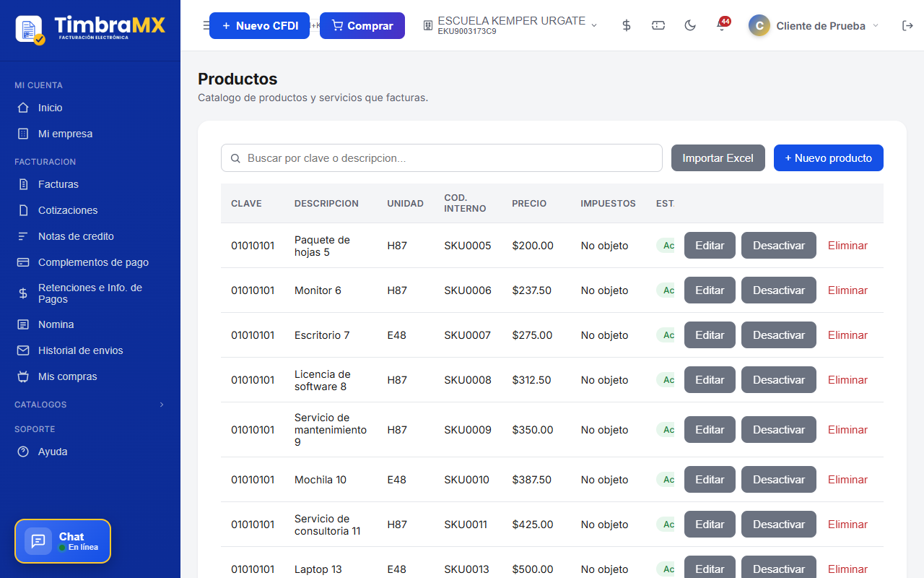This screenshot has height=578, width=924.
Task: Open notifications bell with 44 badge
Action: click(x=722, y=25)
